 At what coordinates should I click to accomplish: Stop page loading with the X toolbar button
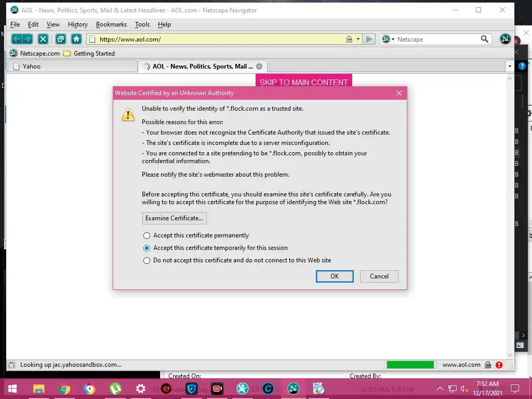coord(43,39)
